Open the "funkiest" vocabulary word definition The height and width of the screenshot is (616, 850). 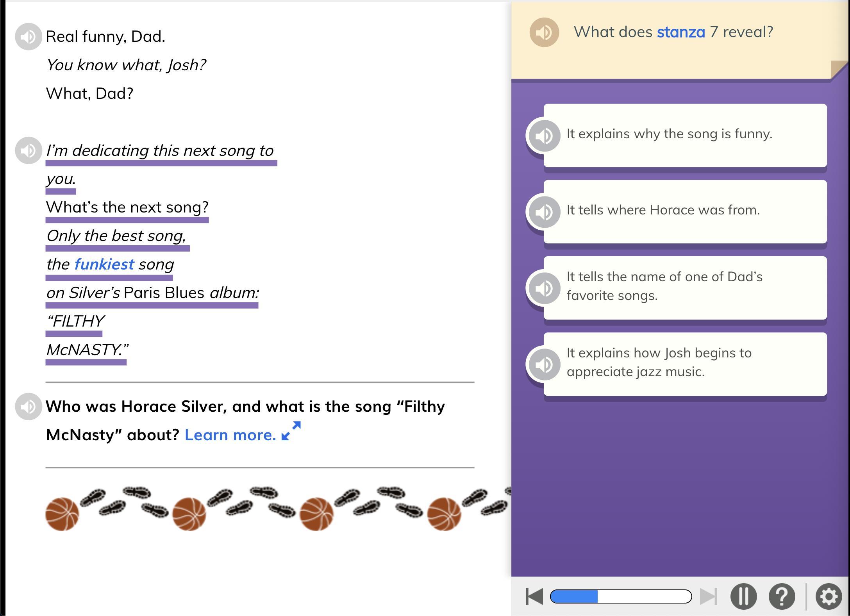coord(104,264)
